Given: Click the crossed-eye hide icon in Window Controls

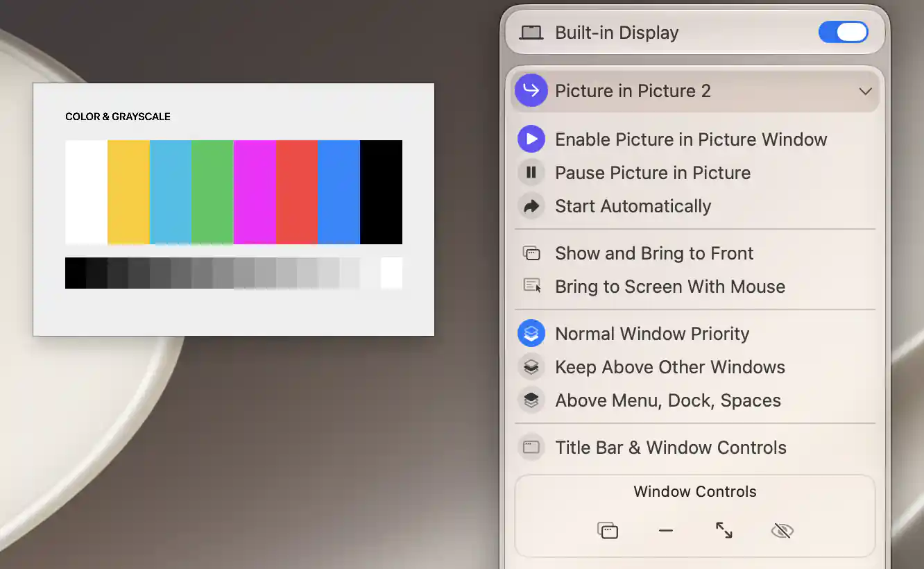Looking at the screenshot, I should [782, 531].
